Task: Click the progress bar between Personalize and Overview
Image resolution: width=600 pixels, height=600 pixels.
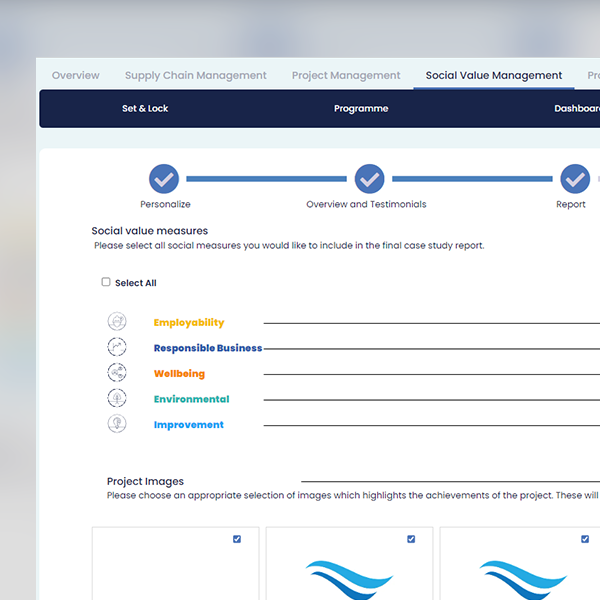Action: tap(266, 179)
